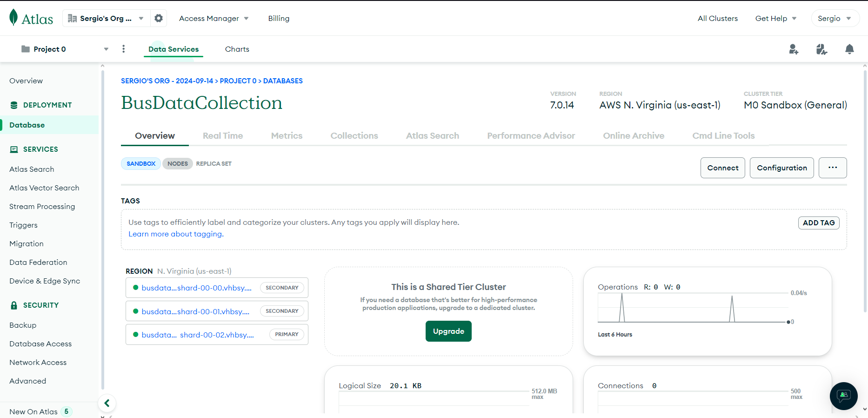This screenshot has width=868, height=418.
Task: Click the Atlas leaf logo
Action: (x=14, y=18)
